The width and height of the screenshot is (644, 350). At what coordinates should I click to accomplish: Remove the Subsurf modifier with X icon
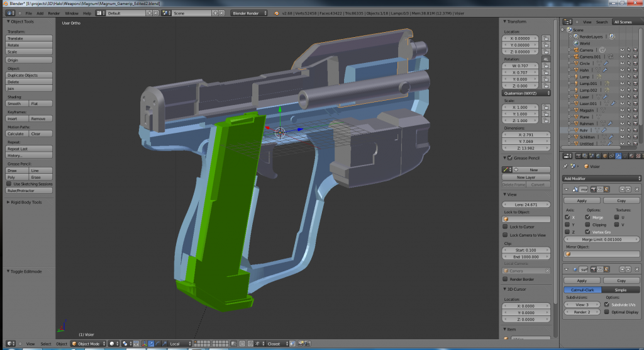(x=637, y=269)
